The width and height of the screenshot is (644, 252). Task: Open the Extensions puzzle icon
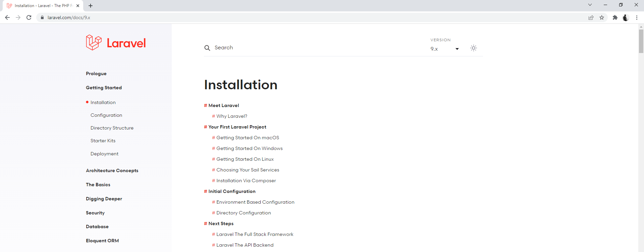point(615,17)
